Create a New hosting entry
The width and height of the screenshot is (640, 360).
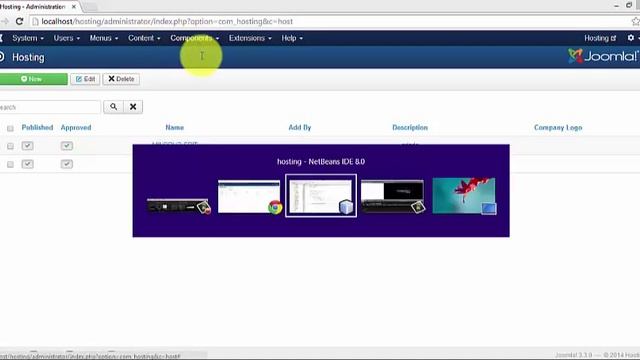pos(33,79)
